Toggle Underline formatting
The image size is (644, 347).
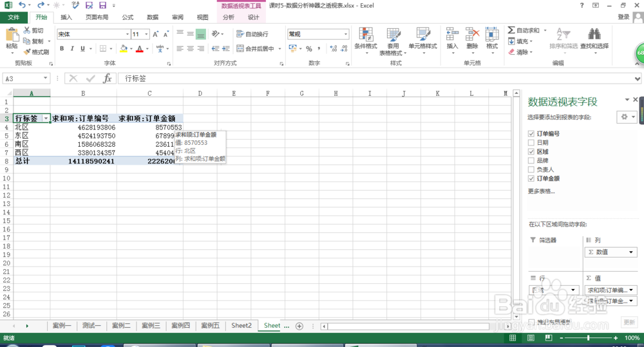(x=82, y=48)
